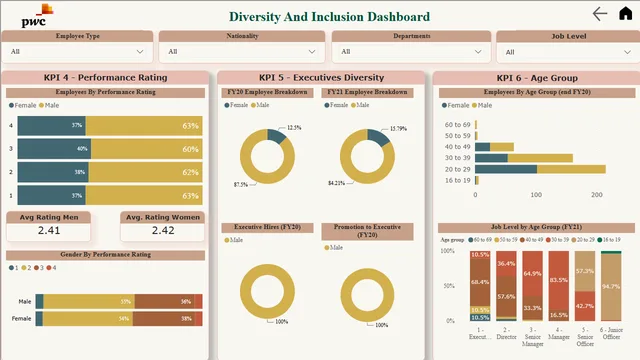Click Female legend dot in Performance Rating chart

[x=11, y=105]
